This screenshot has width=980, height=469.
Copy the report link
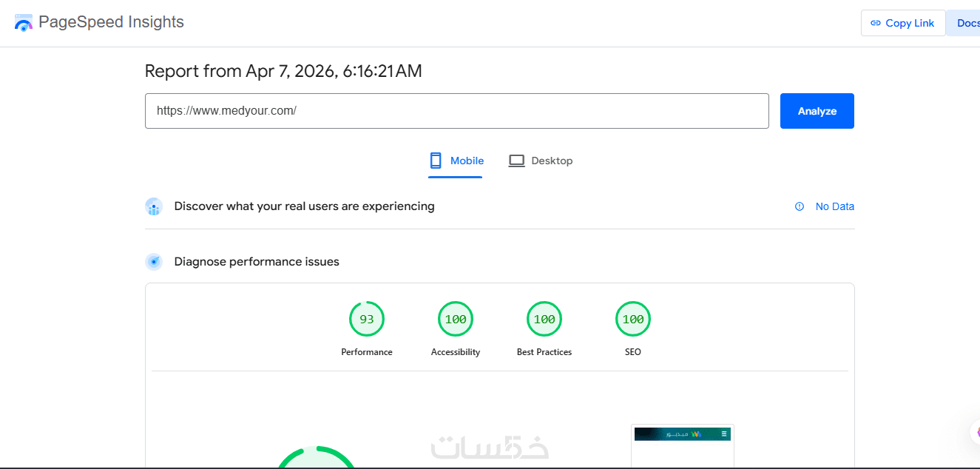point(903,23)
